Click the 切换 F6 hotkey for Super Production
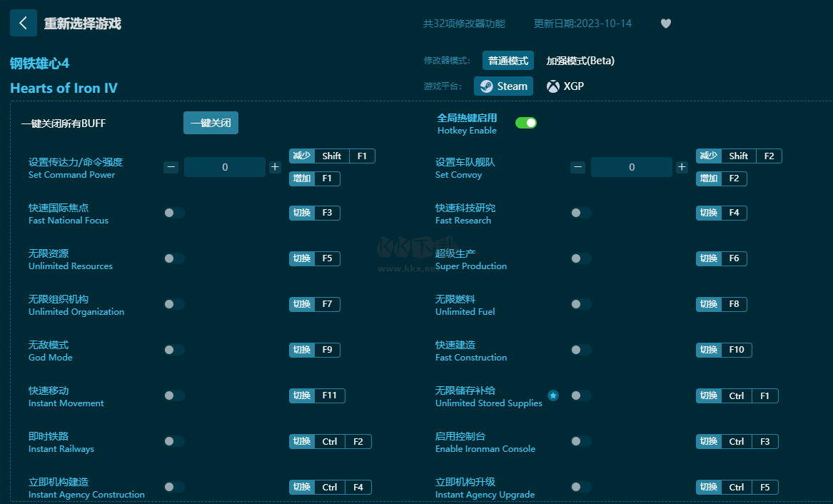The height and width of the screenshot is (504, 833). 722,258
